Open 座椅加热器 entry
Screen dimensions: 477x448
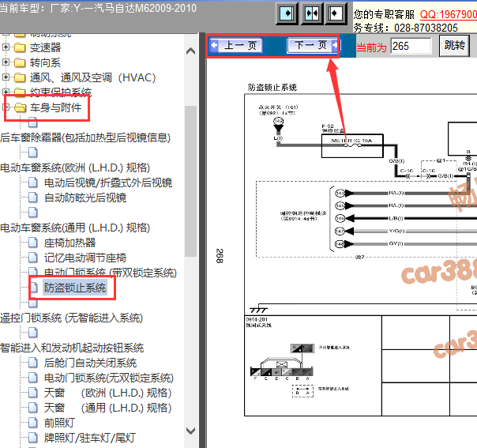tap(70, 243)
